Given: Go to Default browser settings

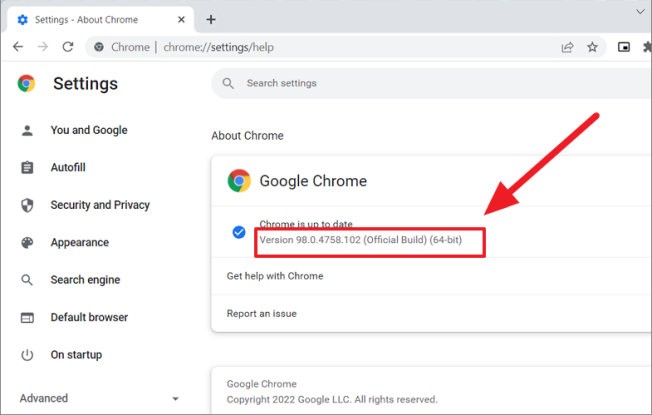Looking at the screenshot, I should tap(89, 317).
